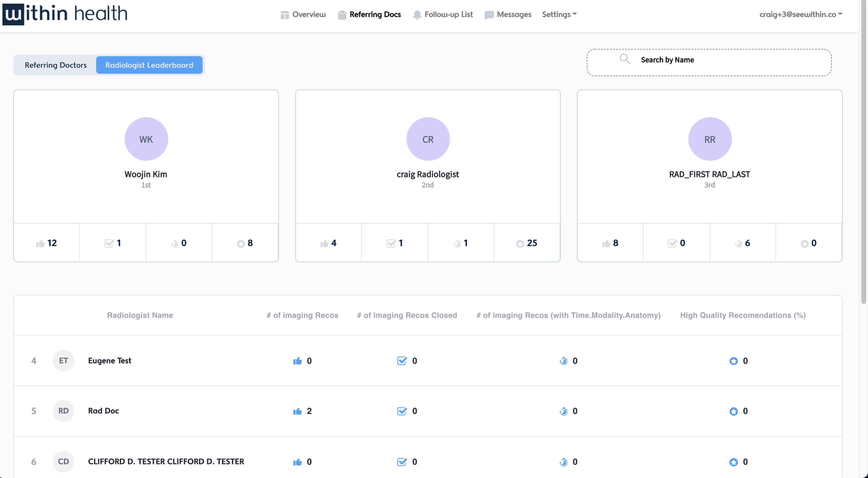
Task: Click the search magnifier icon
Action: [x=625, y=59]
